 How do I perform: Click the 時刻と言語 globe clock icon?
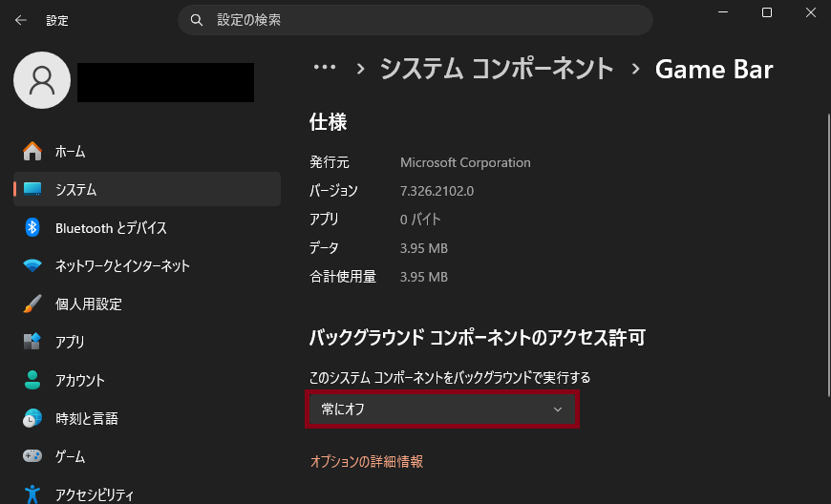pyautogui.click(x=32, y=418)
